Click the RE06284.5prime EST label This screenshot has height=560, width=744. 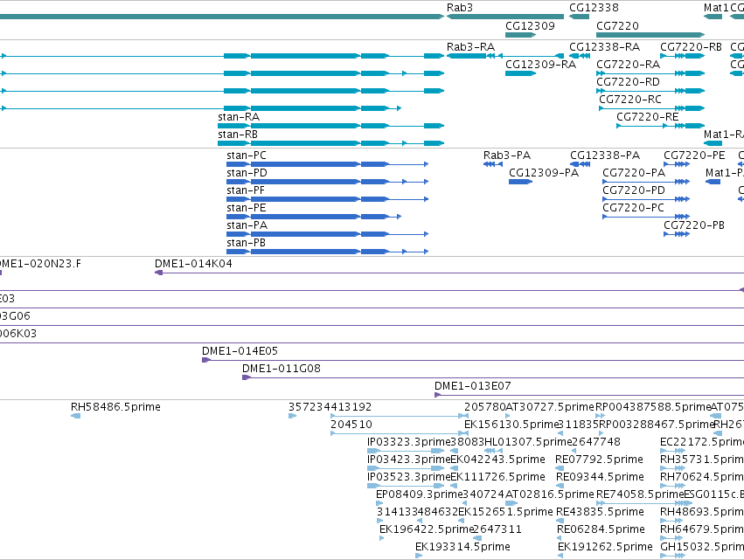[x=601, y=530]
